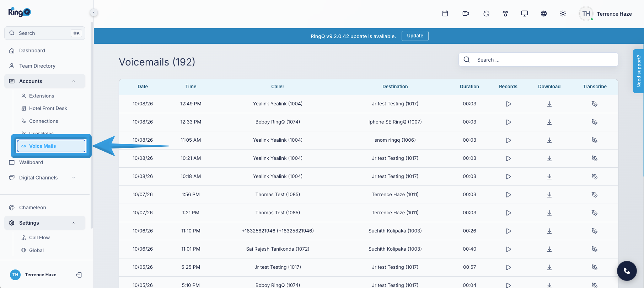The image size is (644, 288).
Task: Toggle the sun light-mode theme icon
Action: pos(563,14)
